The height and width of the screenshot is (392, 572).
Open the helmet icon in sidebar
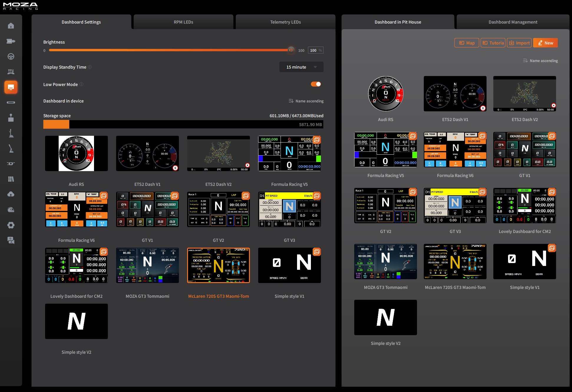click(x=11, y=210)
